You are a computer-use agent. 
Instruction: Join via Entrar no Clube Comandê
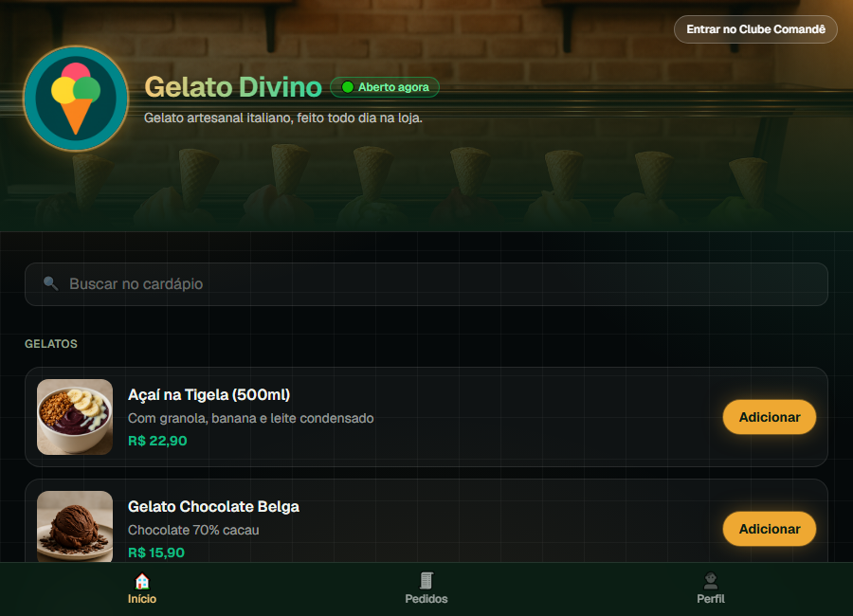click(x=755, y=29)
